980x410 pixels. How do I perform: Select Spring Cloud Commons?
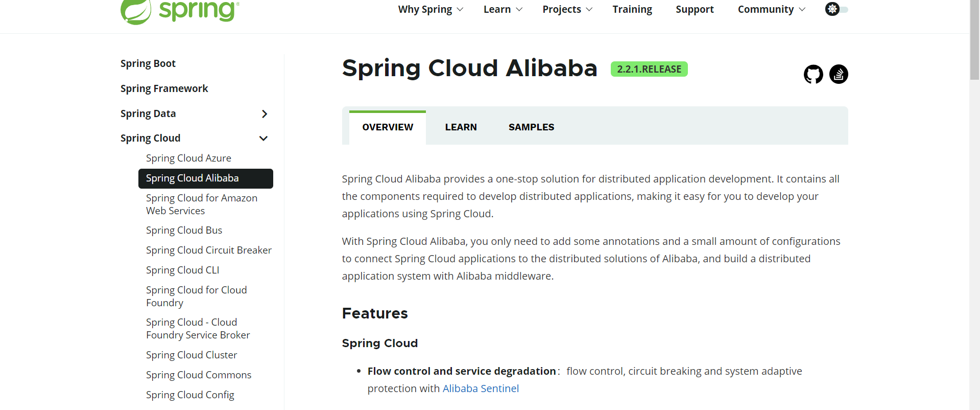pos(199,375)
